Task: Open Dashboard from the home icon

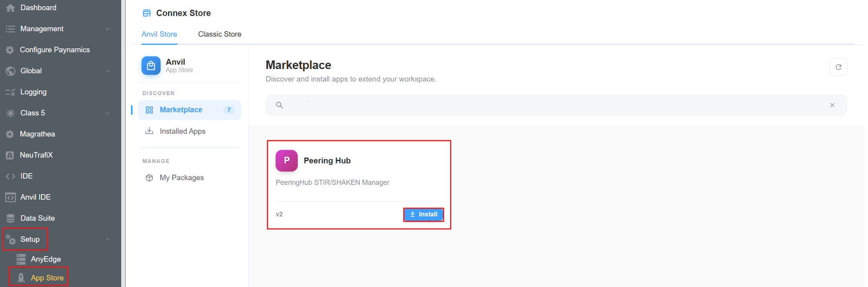Action: click(x=10, y=8)
